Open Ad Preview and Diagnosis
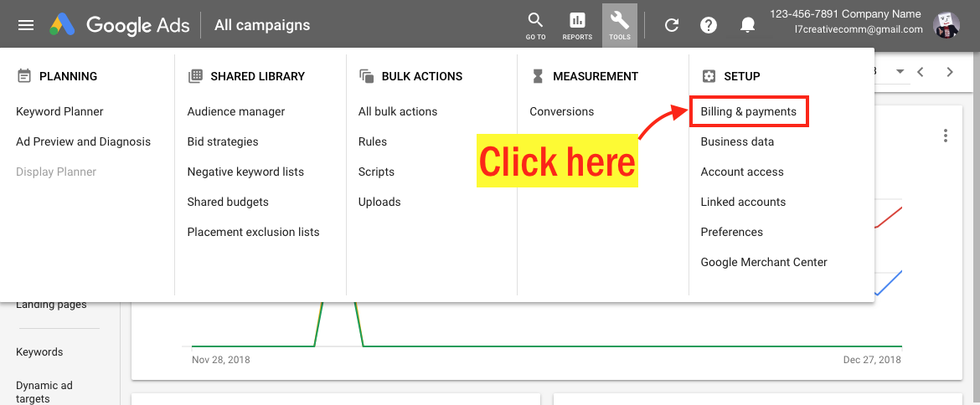The image size is (980, 405). (x=83, y=141)
